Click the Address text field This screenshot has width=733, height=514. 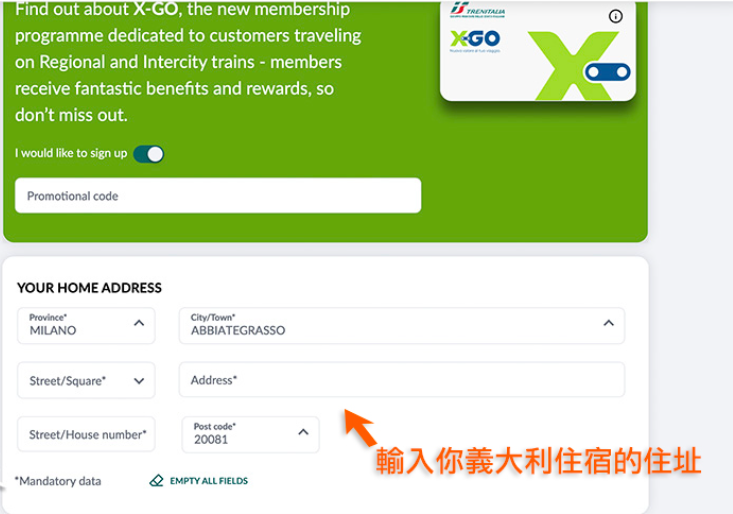[402, 380]
